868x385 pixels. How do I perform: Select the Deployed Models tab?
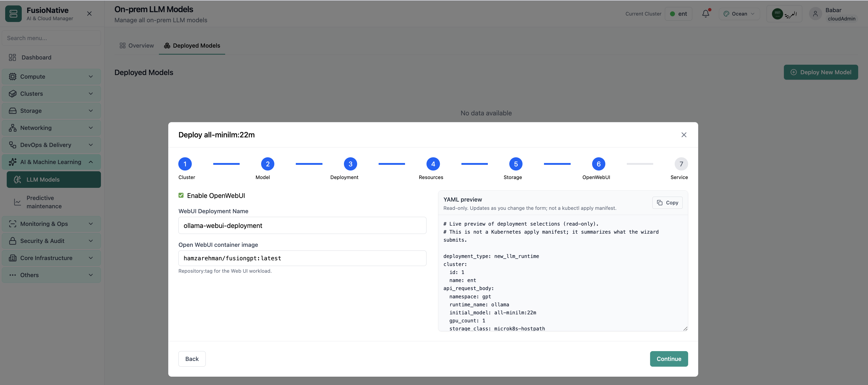click(x=192, y=46)
